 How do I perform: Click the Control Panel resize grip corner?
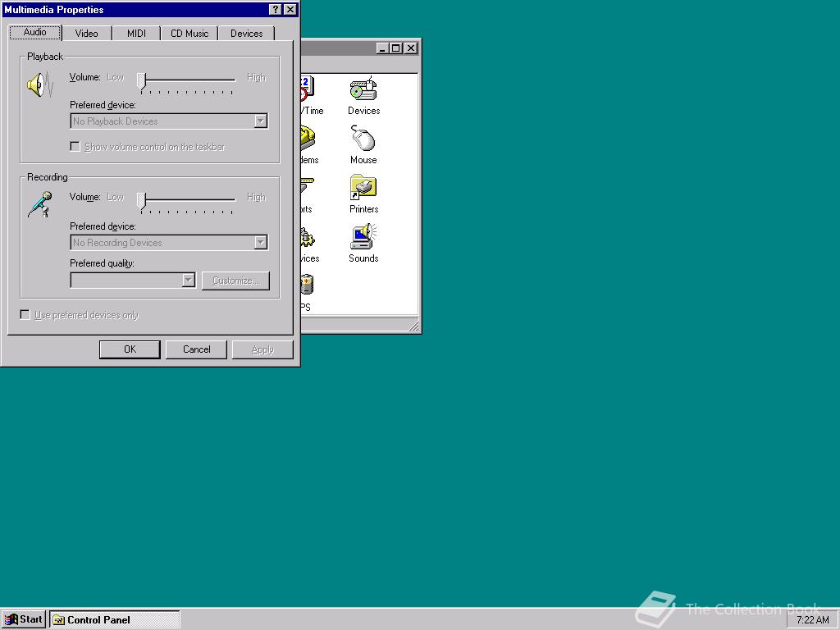pyautogui.click(x=414, y=325)
